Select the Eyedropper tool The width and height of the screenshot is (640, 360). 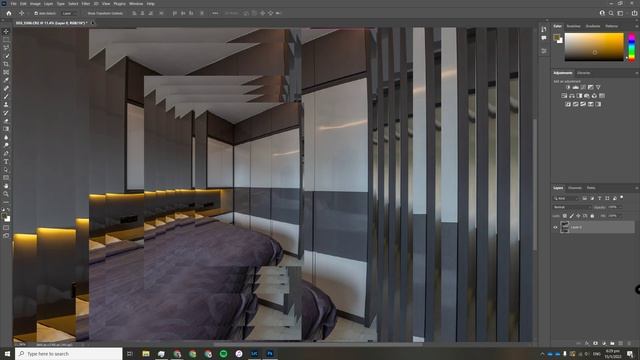coord(6,80)
